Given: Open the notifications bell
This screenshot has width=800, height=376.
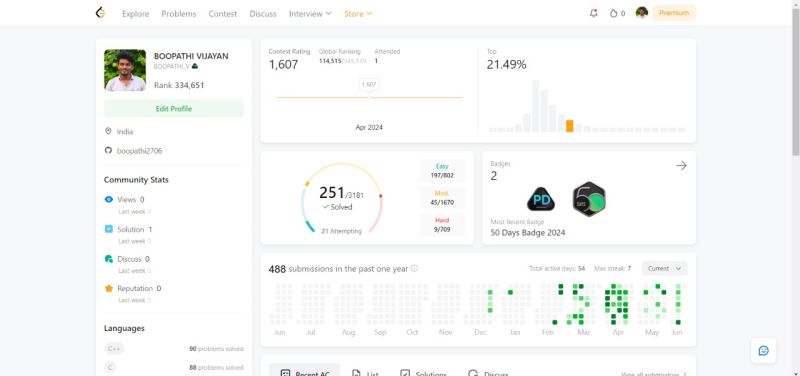Looking at the screenshot, I should (x=593, y=13).
